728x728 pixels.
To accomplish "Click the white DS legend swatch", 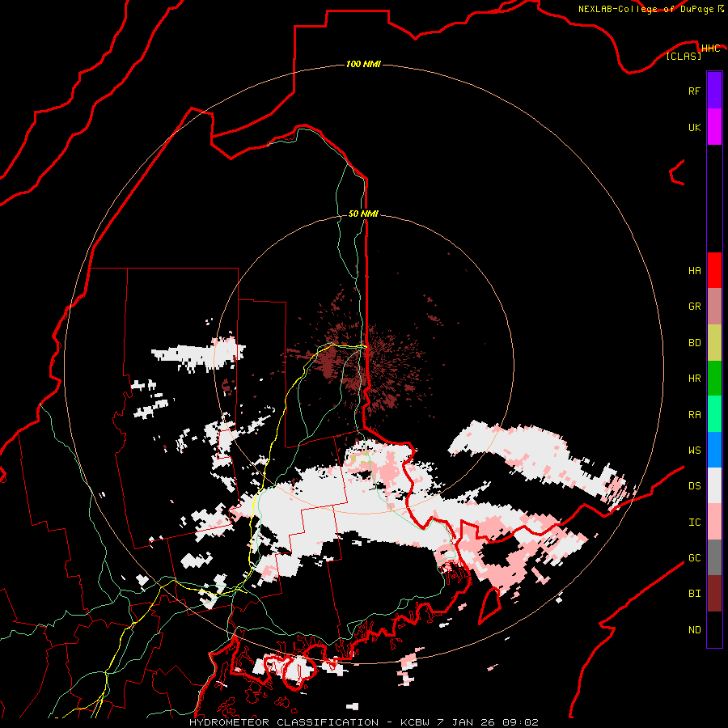I will coord(714,485).
